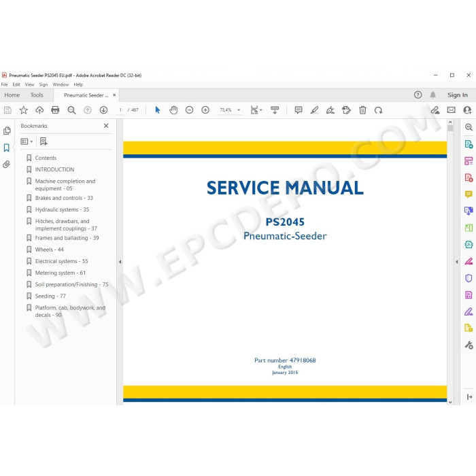Open the help question mark icon

tap(418, 95)
